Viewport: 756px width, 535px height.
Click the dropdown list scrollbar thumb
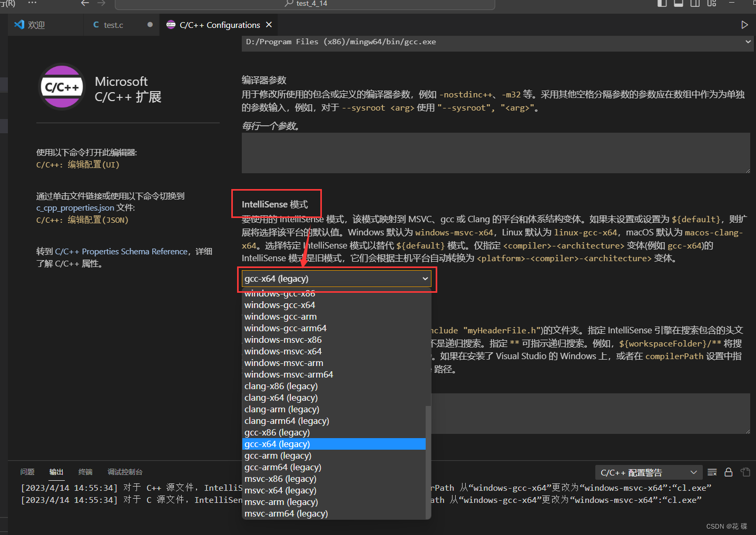click(428, 462)
